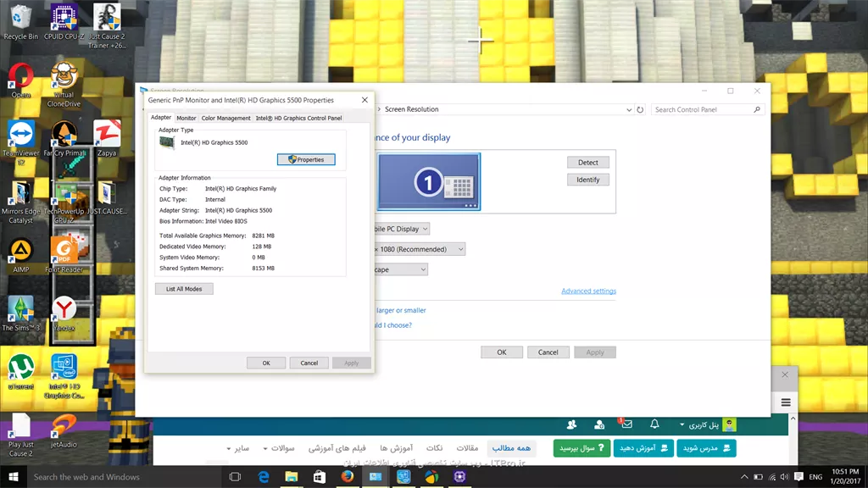This screenshot has width=868, height=488.
Task: Click Cancel in the adapter properties dialog
Action: click(x=309, y=363)
